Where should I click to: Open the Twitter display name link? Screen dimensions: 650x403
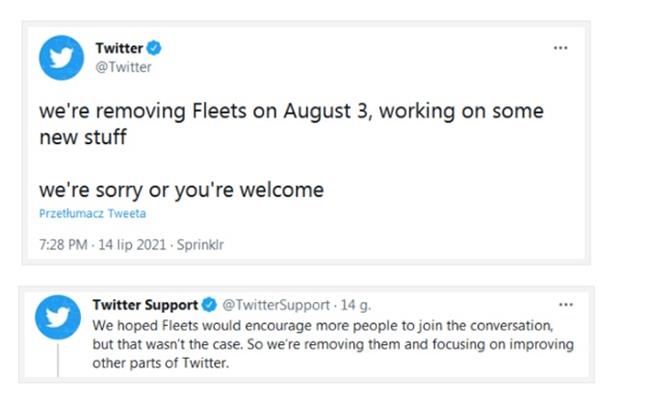pyautogui.click(x=118, y=48)
